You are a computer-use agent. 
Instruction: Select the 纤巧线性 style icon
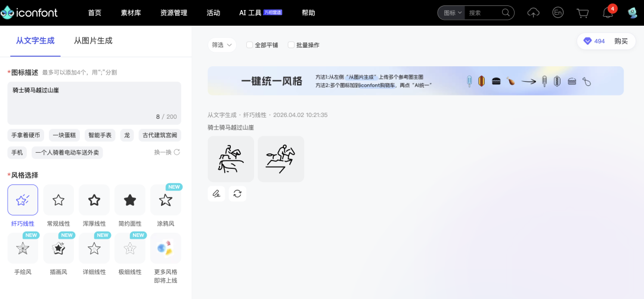23,200
